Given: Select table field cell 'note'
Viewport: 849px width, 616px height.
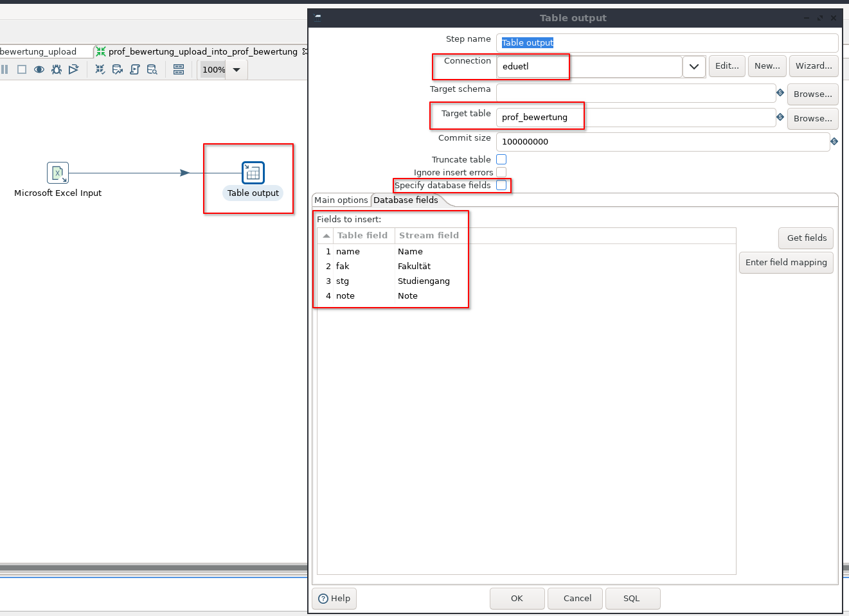Looking at the screenshot, I should point(364,296).
